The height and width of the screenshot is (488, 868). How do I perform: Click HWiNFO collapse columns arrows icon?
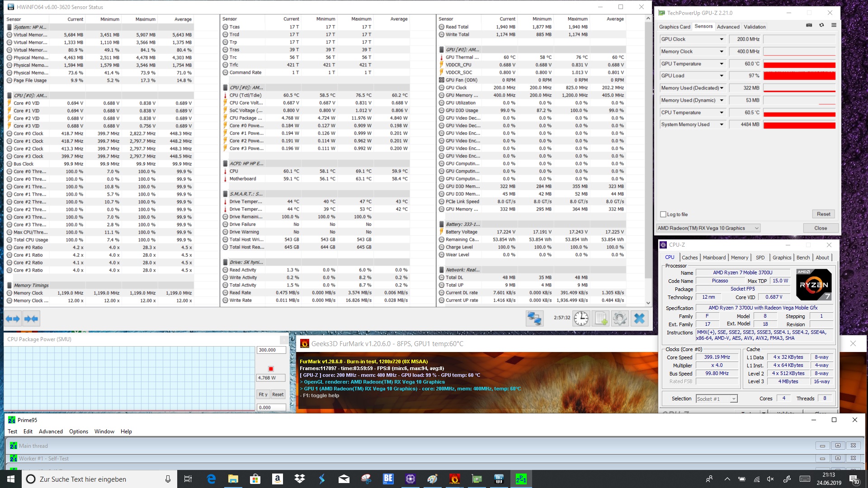[31, 319]
